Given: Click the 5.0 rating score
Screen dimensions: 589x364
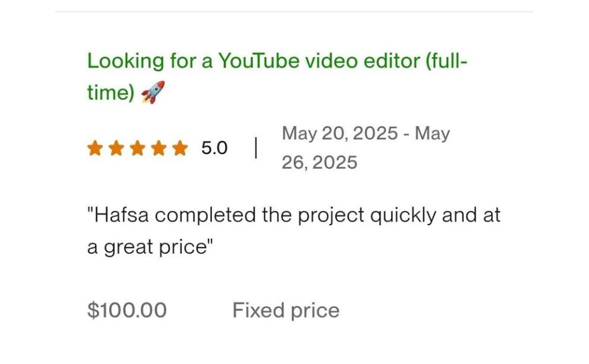Looking at the screenshot, I should click(214, 148).
